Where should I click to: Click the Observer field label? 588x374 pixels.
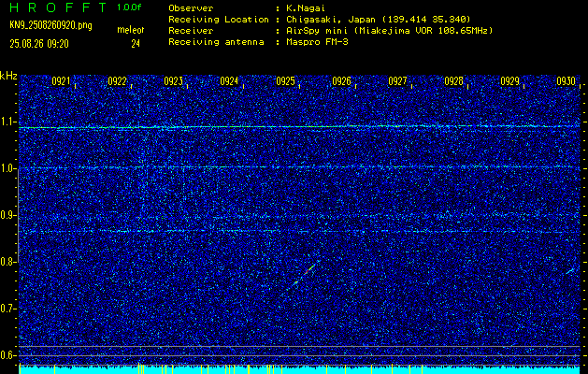[x=191, y=8]
